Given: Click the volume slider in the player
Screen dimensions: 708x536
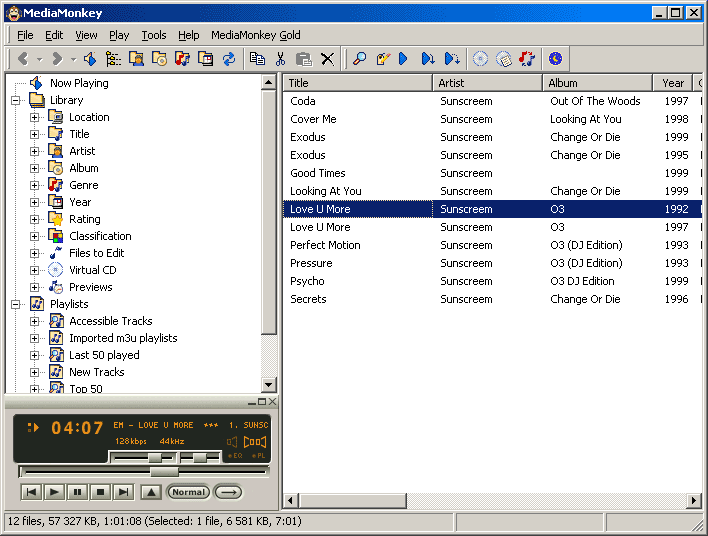Looking at the screenshot, I should [x=143, y=458].
